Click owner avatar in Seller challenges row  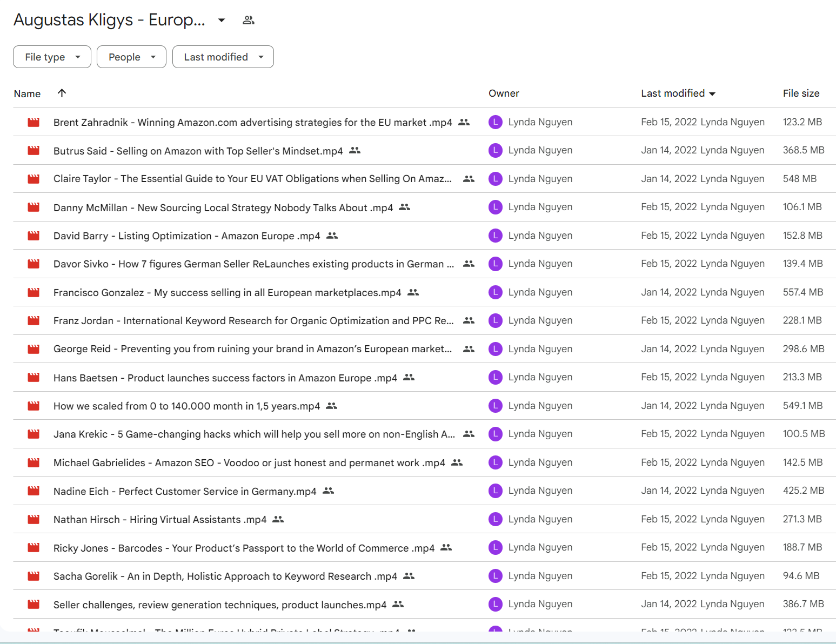[x=496, y=604]
